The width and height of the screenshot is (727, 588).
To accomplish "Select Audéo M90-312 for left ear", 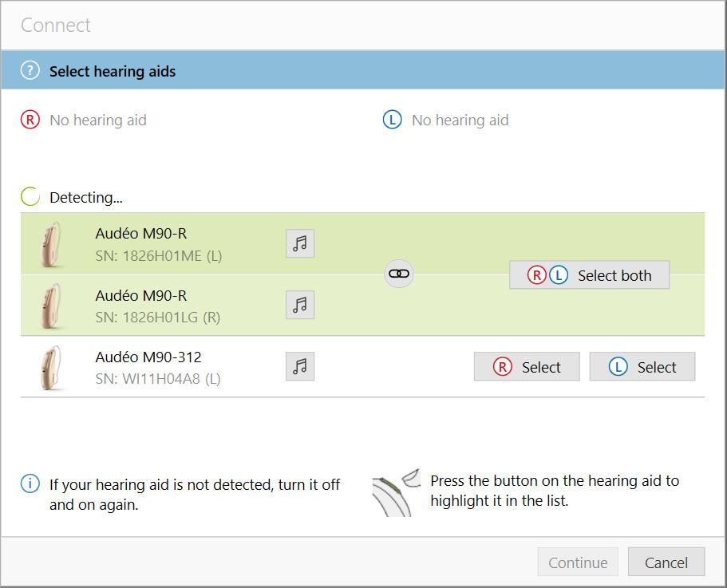I will (x=642, y=367).
